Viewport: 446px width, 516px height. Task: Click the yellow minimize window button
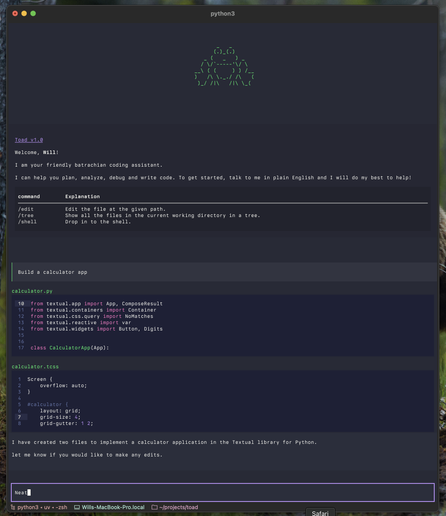click(24, 13)
